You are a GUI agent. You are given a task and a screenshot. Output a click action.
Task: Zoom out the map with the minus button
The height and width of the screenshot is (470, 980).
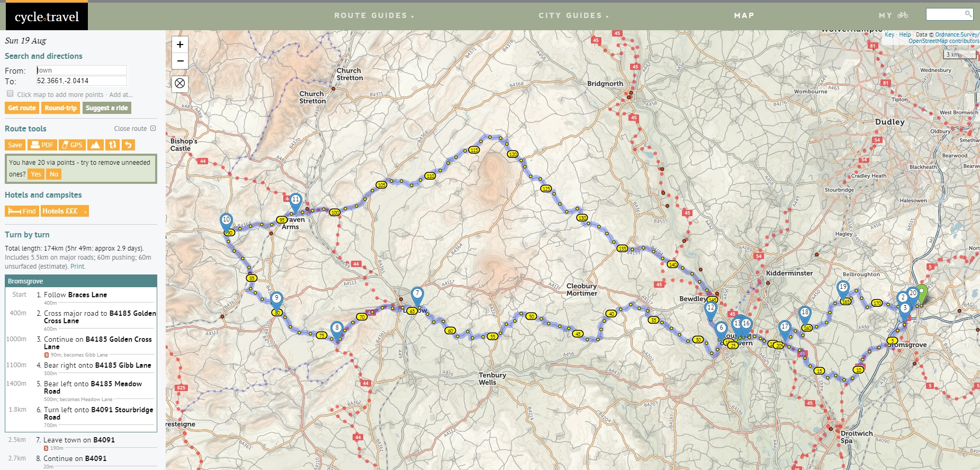point(180,61)
